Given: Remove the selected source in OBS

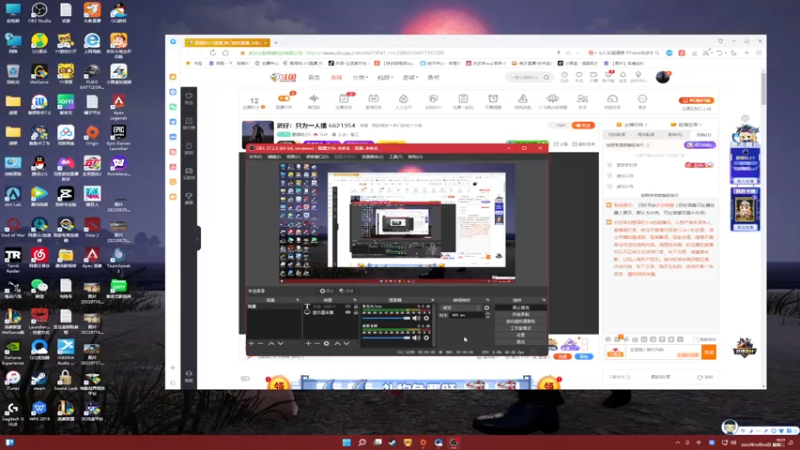Looking at the screenshot, I should pos(317,344).
